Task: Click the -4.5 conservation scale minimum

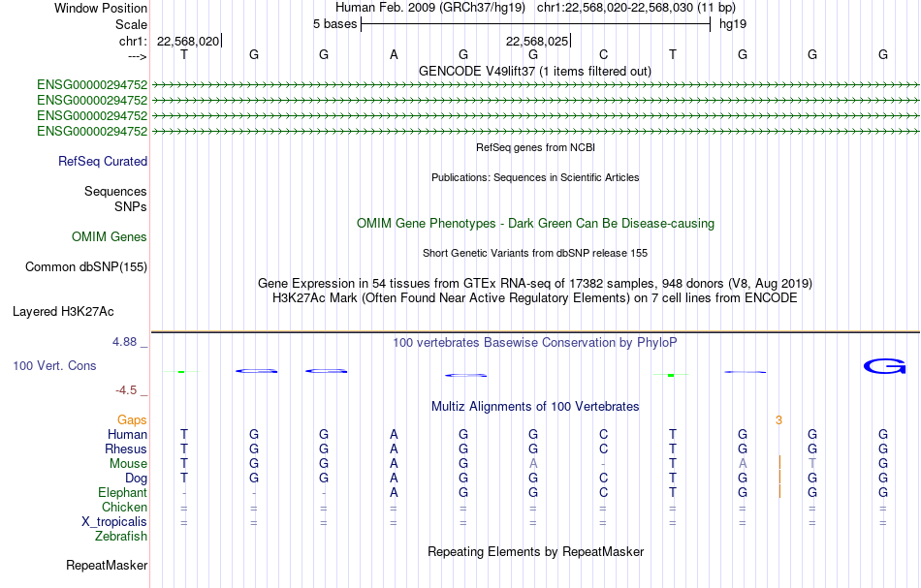Action: point(126,390)
